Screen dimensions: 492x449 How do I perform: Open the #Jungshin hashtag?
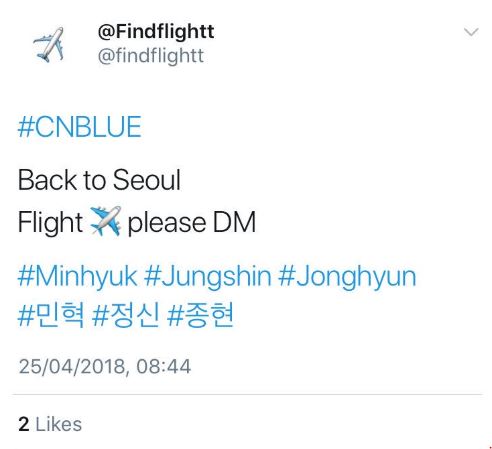tap(208, 277)
